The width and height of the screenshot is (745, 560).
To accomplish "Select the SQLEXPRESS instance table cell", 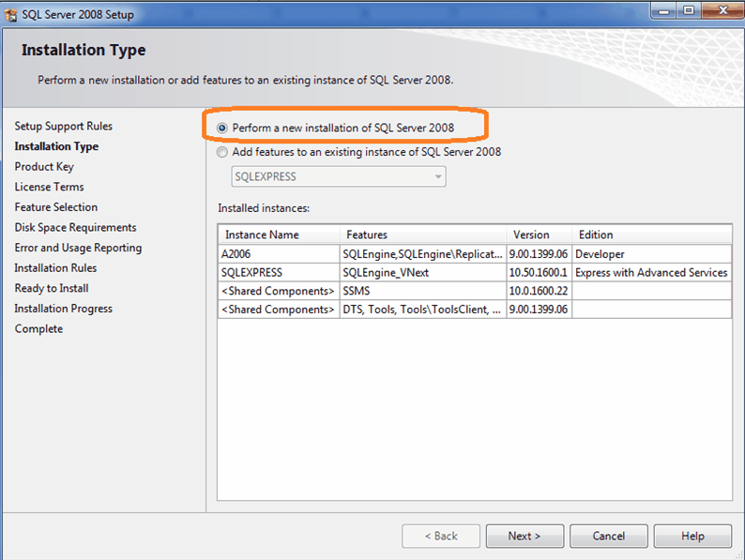I will [279, 273].
